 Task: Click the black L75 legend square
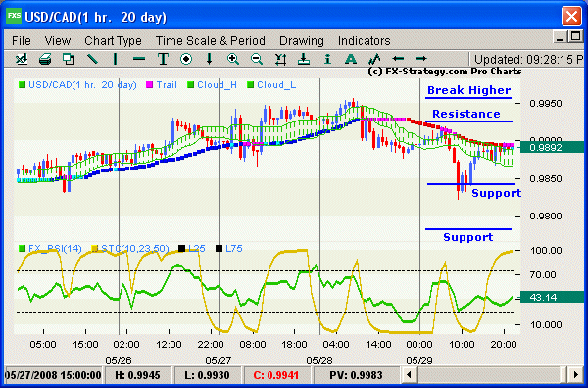tap(219, 248)
